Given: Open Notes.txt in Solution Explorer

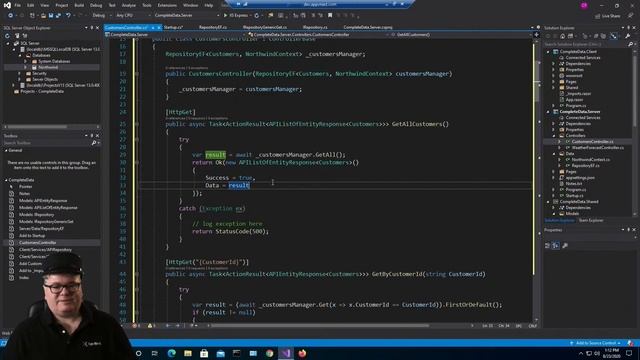Looking at the screenshot, I should [573, 184].
